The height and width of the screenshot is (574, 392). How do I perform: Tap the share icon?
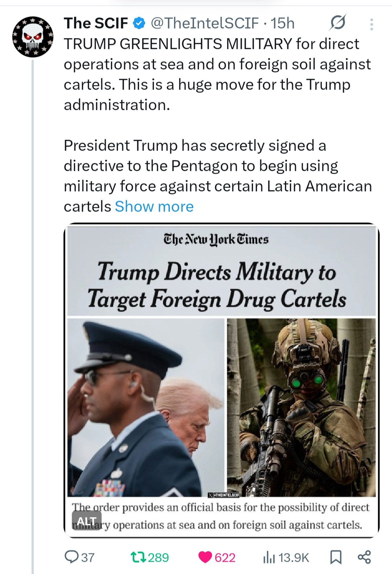point(364,557)
